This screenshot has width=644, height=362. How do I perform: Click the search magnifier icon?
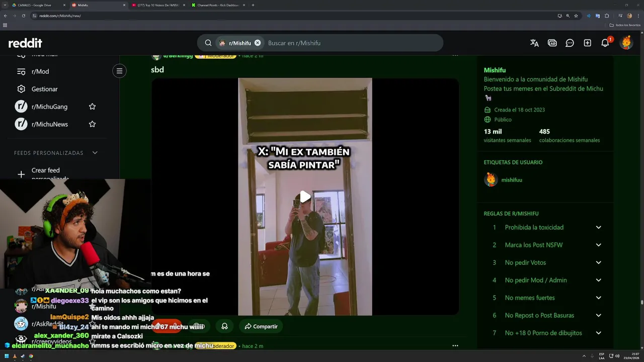pyautogui.click(x=208, y=43)
